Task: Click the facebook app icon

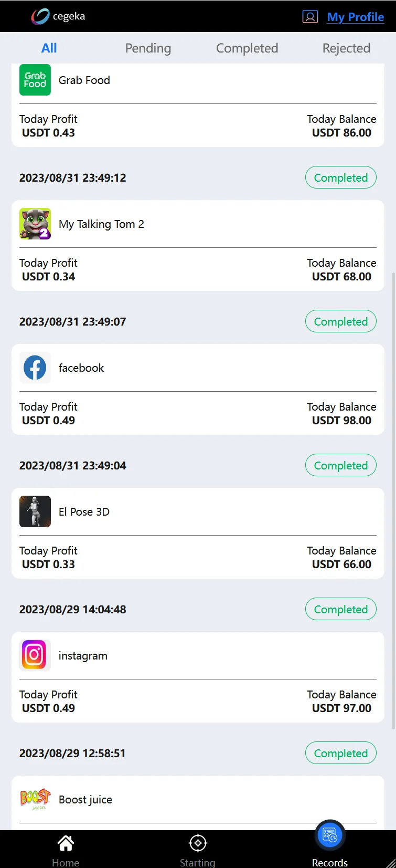Action: click(x=35, y=368)
